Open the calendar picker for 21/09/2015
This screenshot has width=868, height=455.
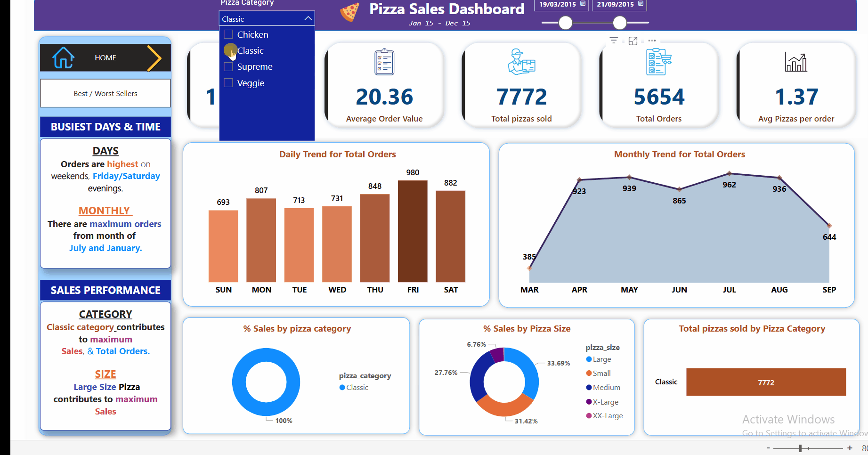(x=641, y=4)
